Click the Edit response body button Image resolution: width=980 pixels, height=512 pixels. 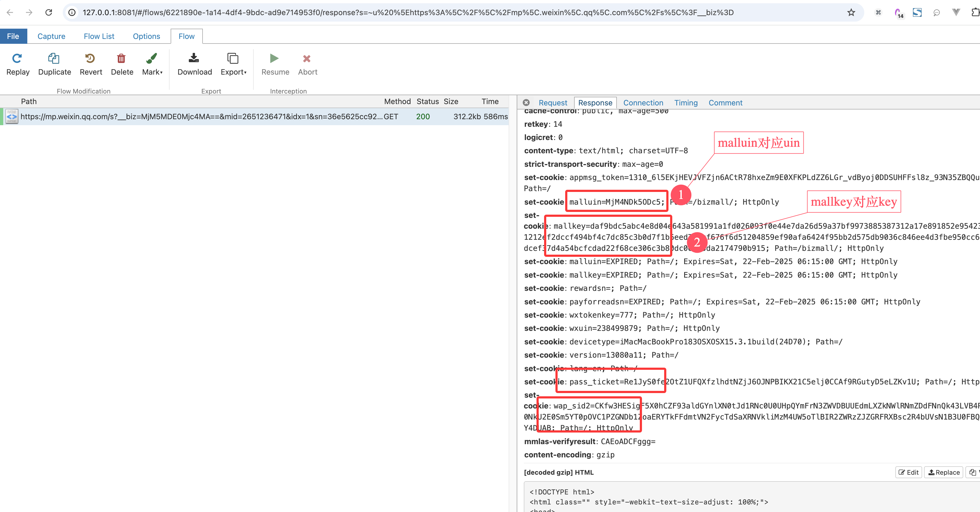(909, 472)
